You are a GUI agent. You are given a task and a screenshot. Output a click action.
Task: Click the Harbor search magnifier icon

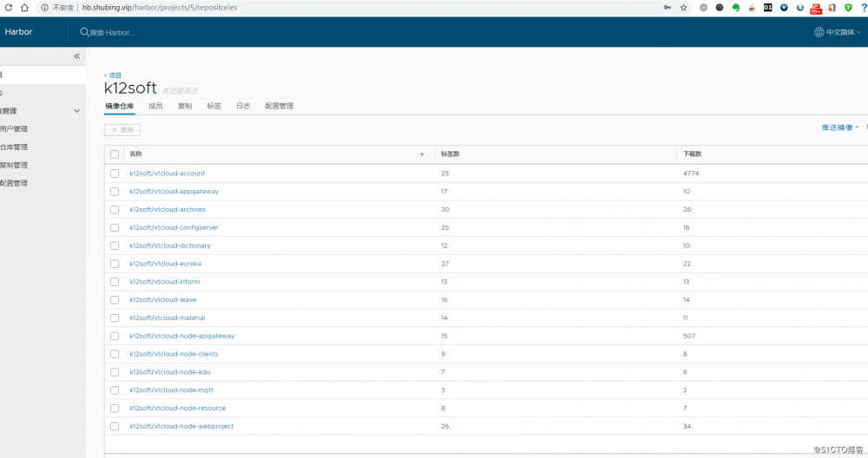pyautogui.click(x=85, y=32)
